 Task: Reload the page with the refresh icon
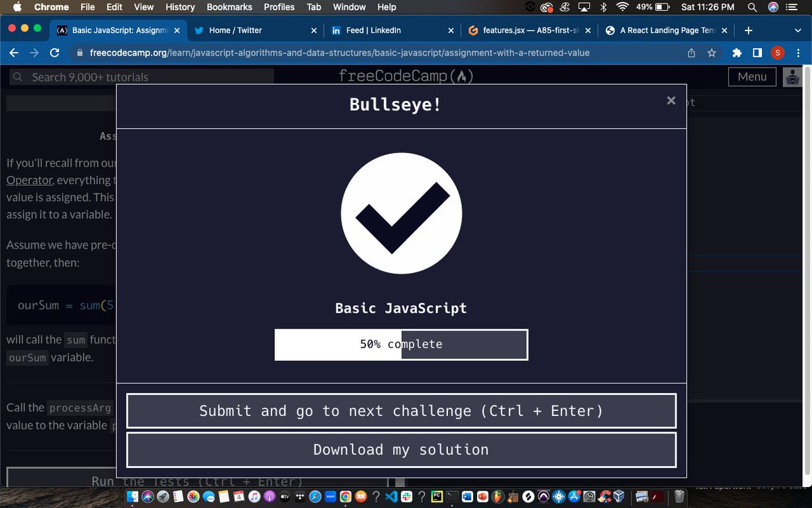pyautogui.click(x=53, y=53)
